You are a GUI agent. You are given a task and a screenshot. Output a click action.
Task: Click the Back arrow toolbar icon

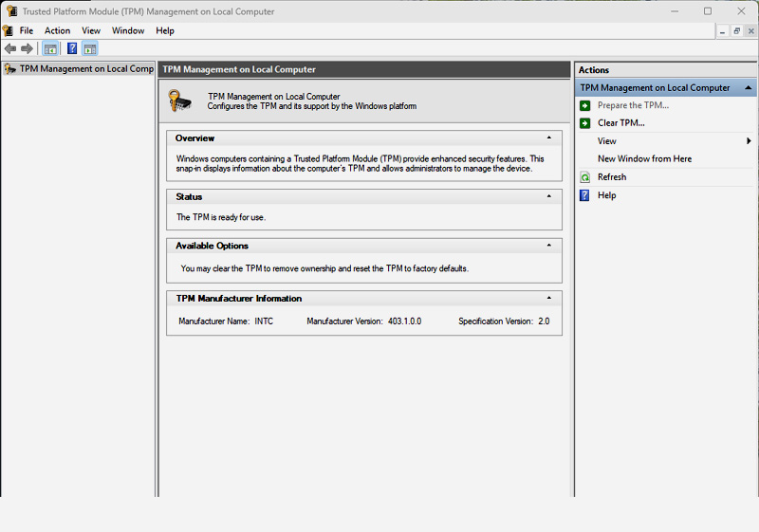(10, 48)
